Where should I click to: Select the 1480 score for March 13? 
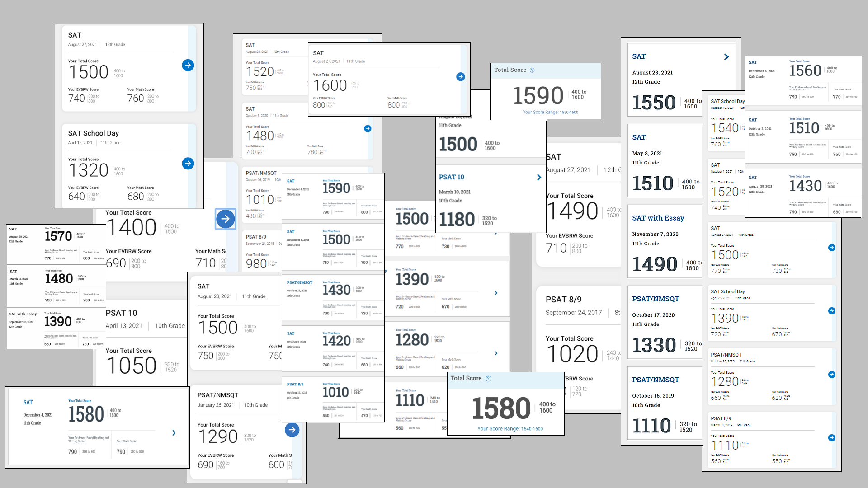pos(59,279)
